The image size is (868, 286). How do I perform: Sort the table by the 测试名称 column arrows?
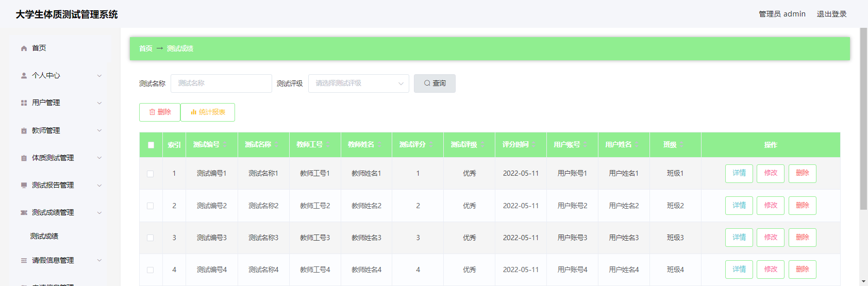276,145
